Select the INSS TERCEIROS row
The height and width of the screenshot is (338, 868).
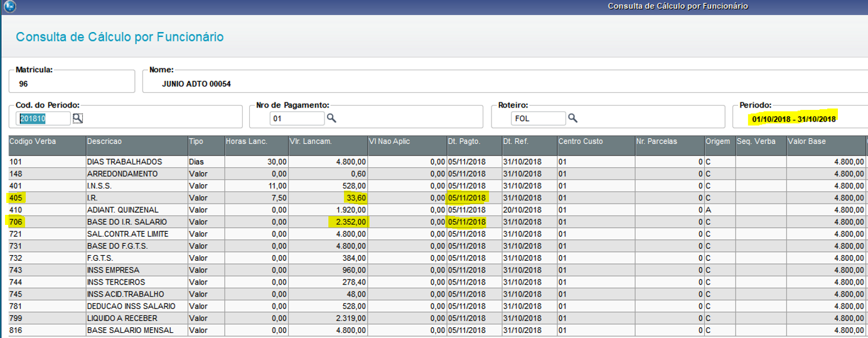438,282
